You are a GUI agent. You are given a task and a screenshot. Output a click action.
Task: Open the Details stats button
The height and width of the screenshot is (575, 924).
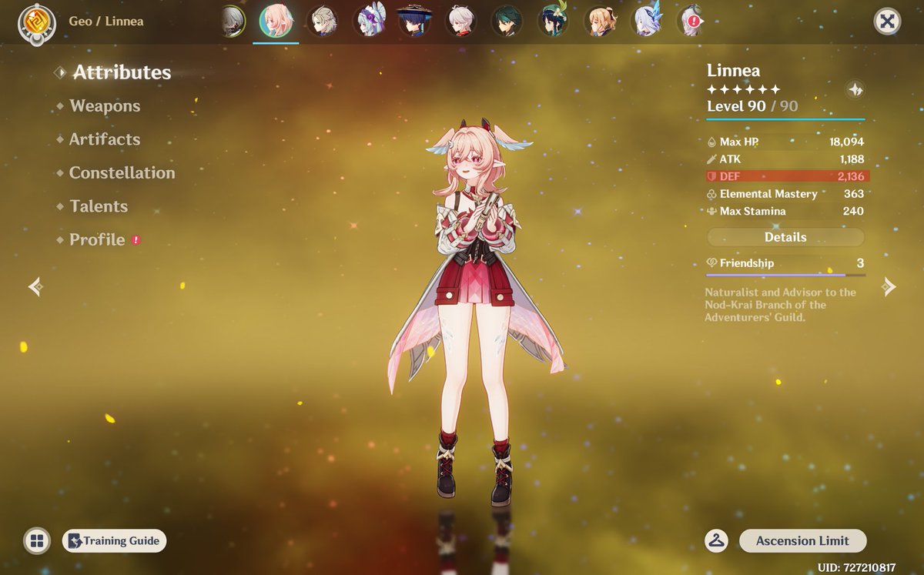point(785,237)
